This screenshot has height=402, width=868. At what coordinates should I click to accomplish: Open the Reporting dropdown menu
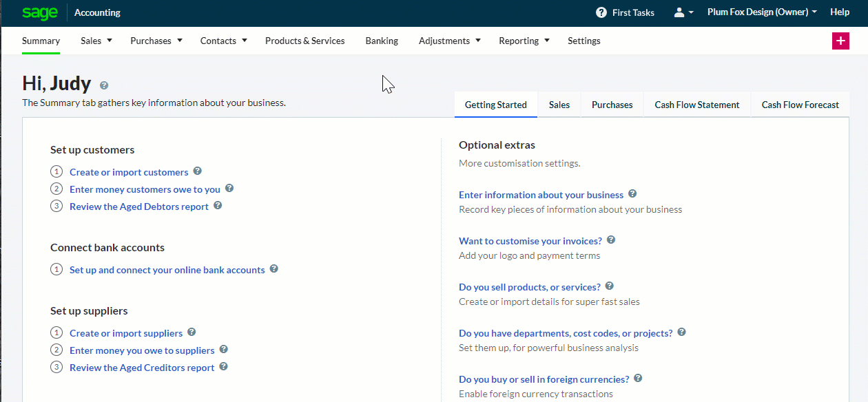(x=524, y=41)
